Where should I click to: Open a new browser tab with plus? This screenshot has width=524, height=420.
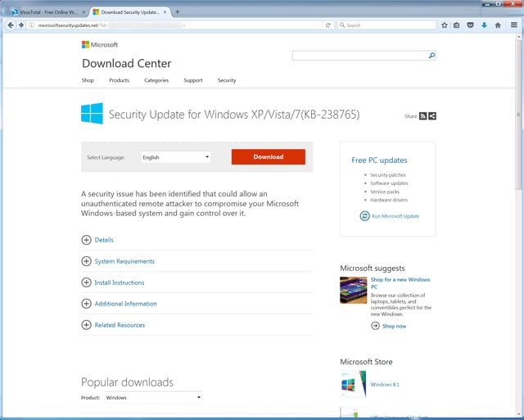(x=178, y=11)
